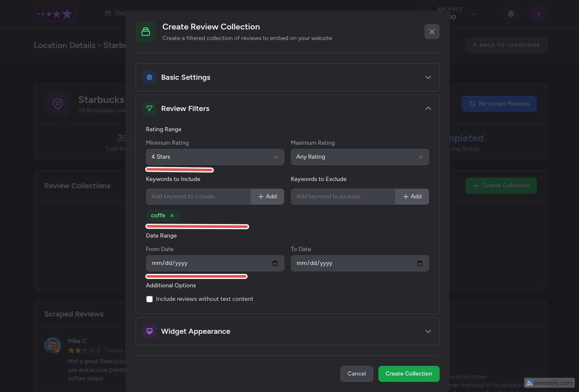Open the Minimum Rating dropdown
The height and width of the screenshot is (392, 579).
pyautogui.click(x=215, y=157)
